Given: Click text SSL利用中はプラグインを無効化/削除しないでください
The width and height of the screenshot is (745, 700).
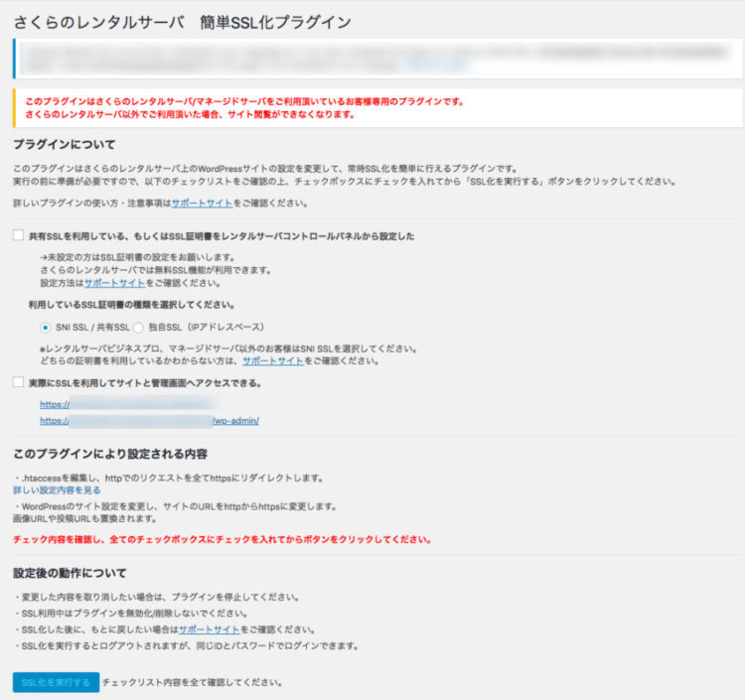Looking at the screenshot, I should point(131,614).
